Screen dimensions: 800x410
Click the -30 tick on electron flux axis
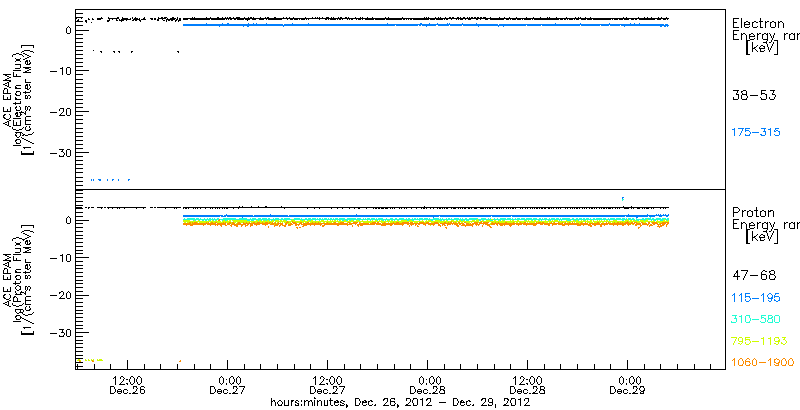coord(60,152)
